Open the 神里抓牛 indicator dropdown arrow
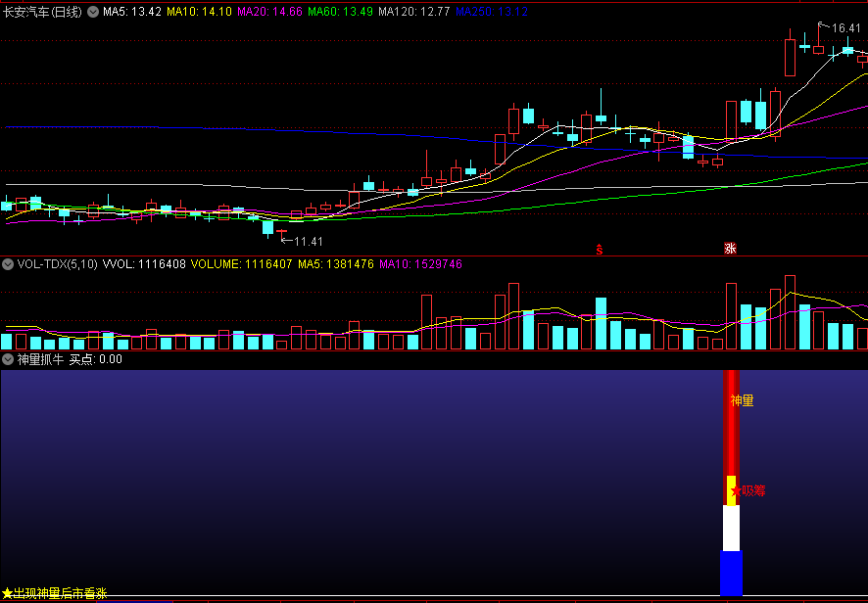The height and width of the screenshot is (603, 868). [8, 359]
